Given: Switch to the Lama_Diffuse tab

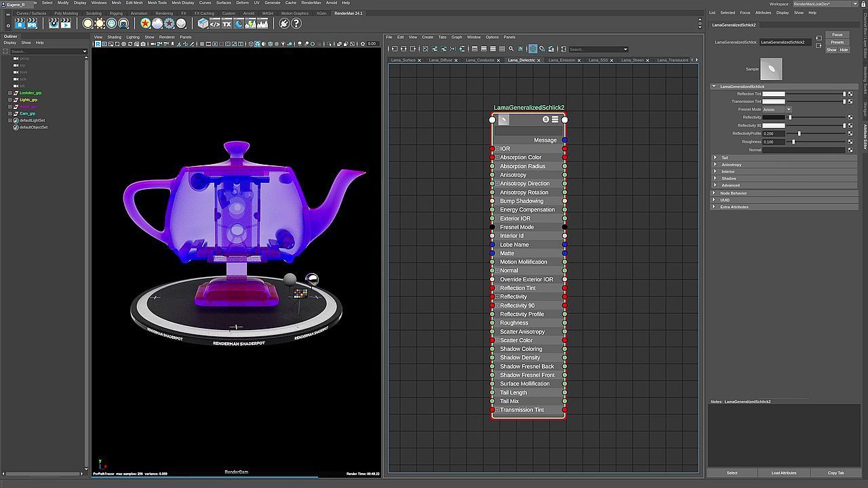Looking at the screenshot, I should click(441, 60).
